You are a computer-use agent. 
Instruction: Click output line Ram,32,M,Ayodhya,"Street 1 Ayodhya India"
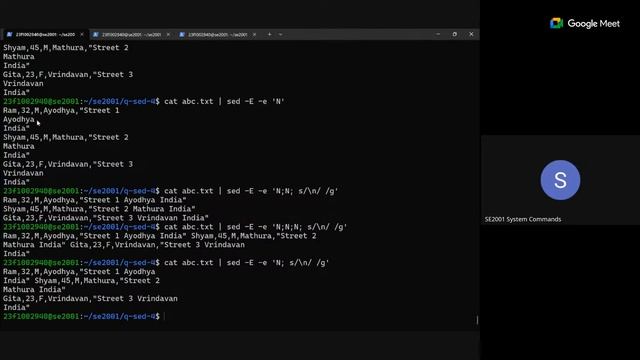coord(95,200)
